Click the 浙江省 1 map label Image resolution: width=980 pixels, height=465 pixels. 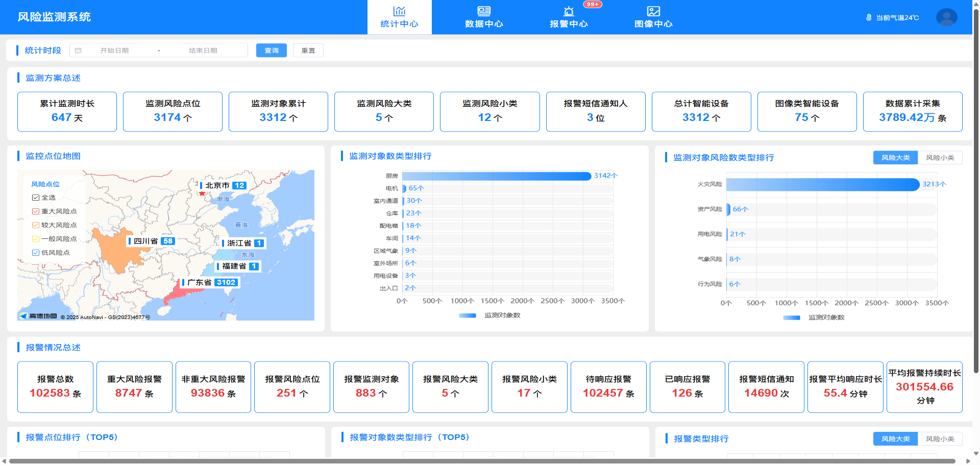coord(243,243)
